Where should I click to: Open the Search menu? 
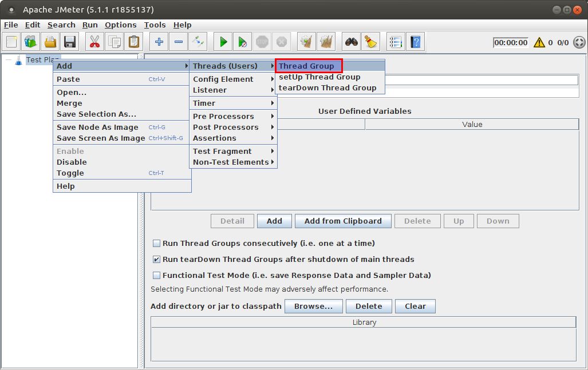[x=61, y=25]
